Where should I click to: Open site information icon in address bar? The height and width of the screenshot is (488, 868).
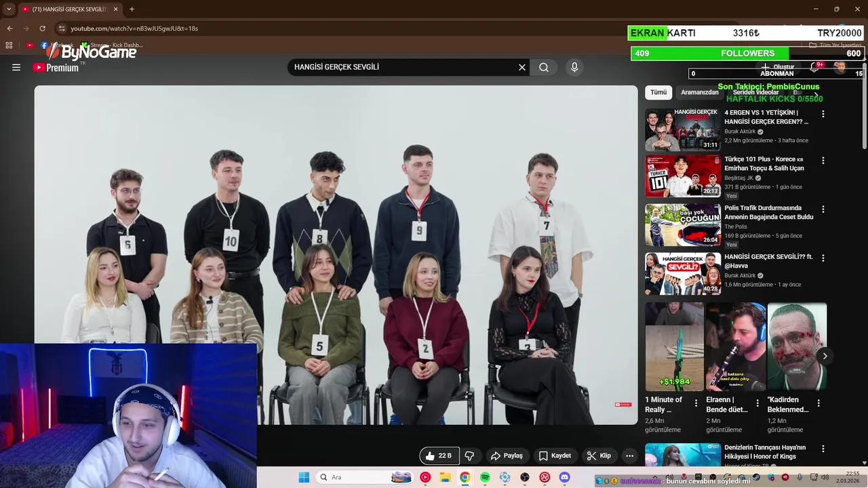(62, 28)
